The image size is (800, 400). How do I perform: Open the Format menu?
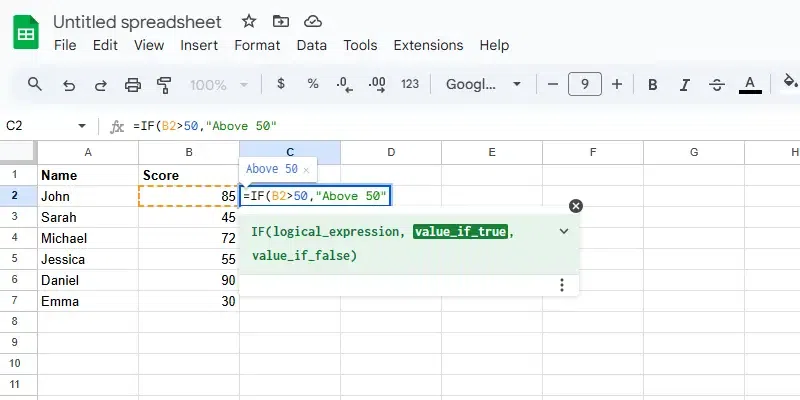point(257,45)
